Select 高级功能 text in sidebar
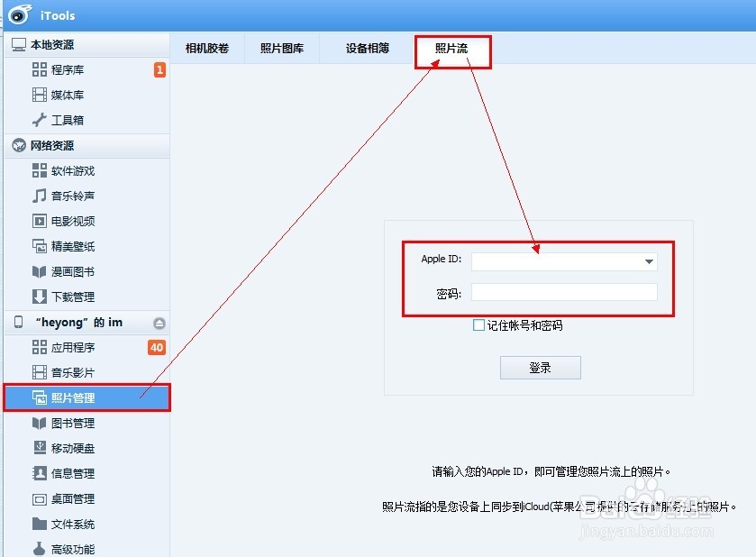756x557 pixels. pyautogui.click(x=73, y=549)
